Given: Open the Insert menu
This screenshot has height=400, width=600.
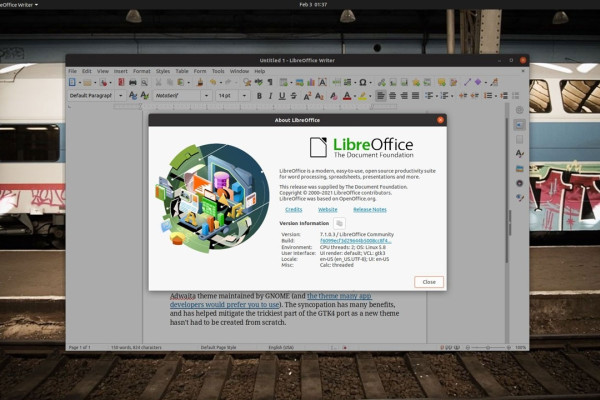Looking at the screenshot, I should point(121,71).
